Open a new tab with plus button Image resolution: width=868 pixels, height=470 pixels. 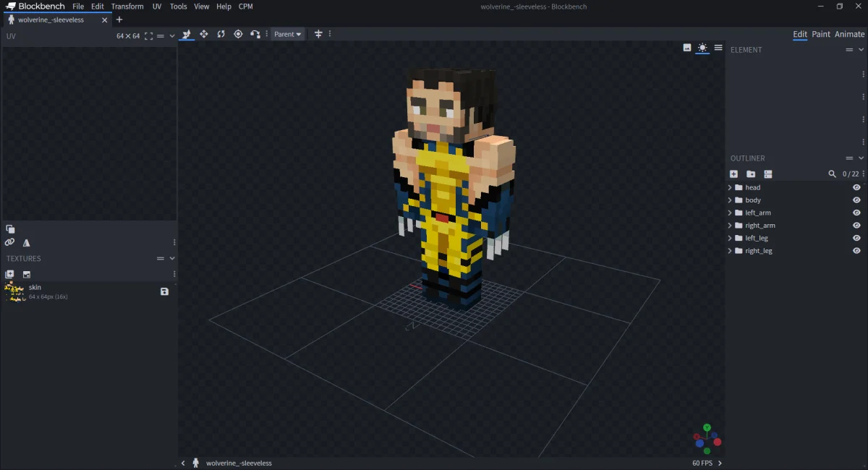pyautogui.click(x=119, y=20)
